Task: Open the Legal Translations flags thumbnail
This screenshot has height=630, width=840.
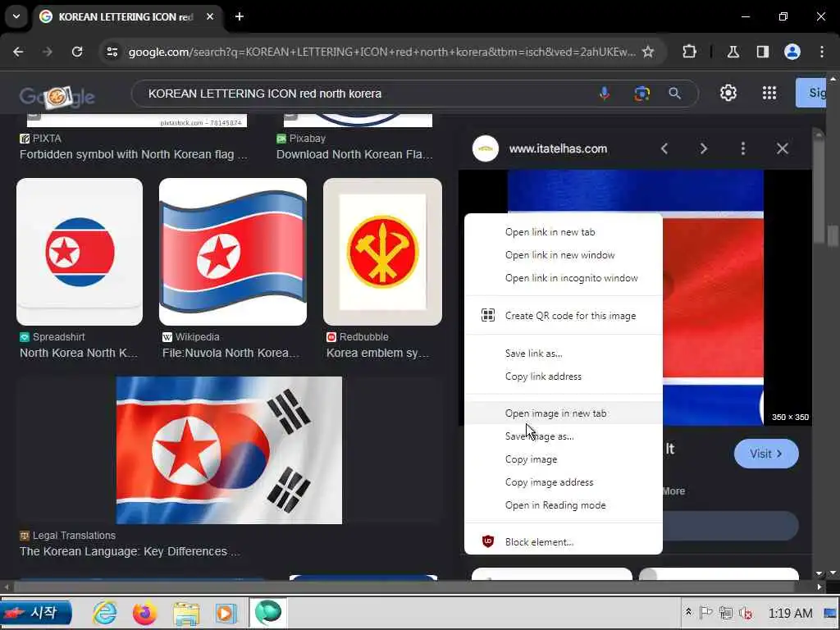Action: point(230,450)
